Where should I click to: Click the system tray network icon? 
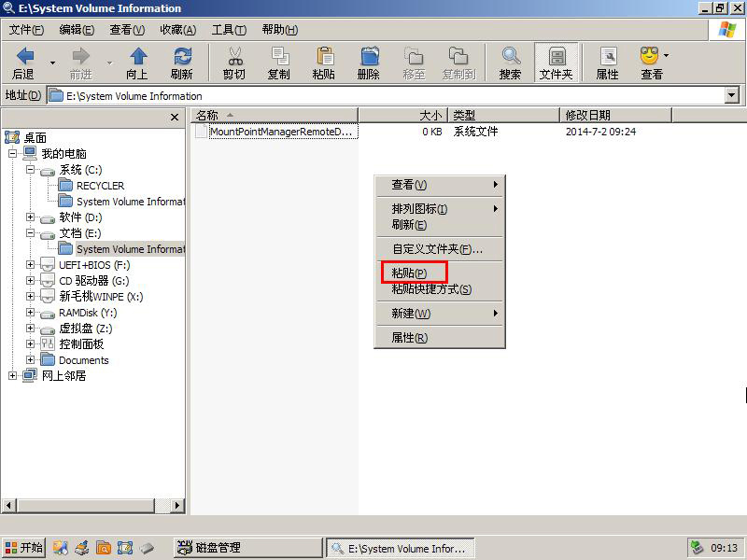coord(697,548)
